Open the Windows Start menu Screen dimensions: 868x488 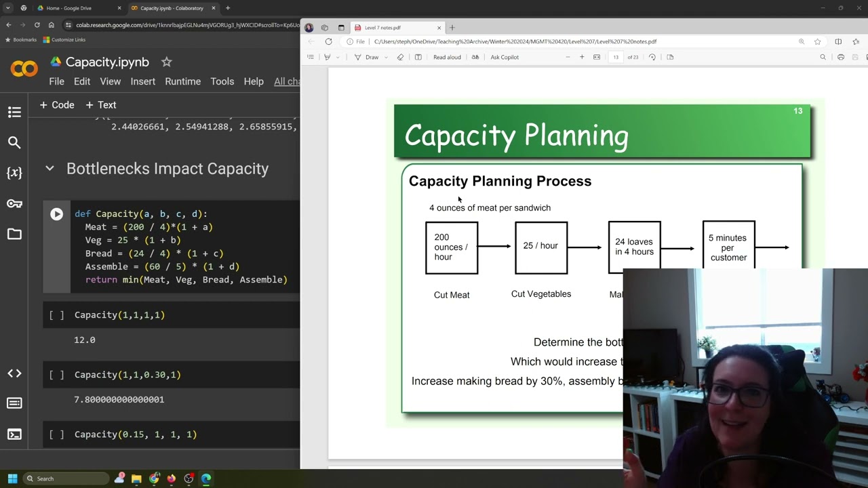(12, 479)
